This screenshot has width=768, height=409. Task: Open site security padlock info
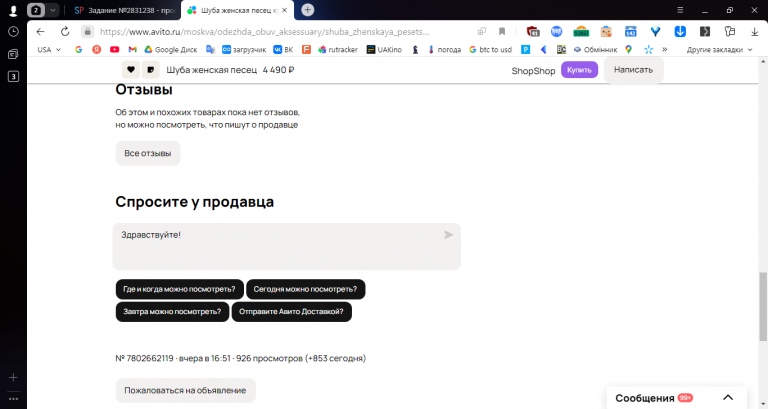[88, 31]
